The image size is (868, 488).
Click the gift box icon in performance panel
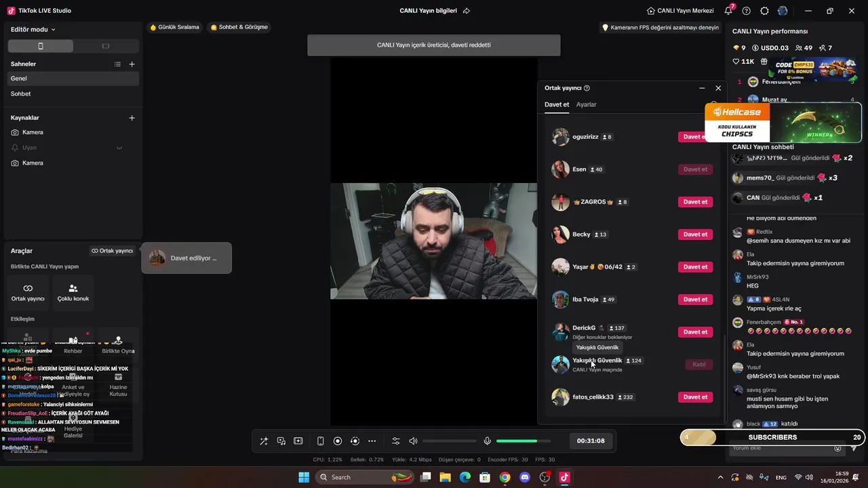pyautogui.click(x=764, y=62)
